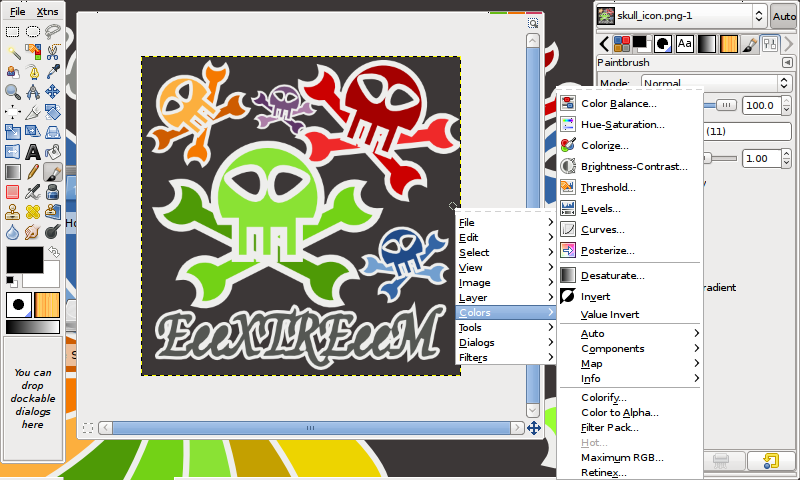Open the Mode Normal dropdown
Viewport: 800px width, 480px height.
point(716,83)
